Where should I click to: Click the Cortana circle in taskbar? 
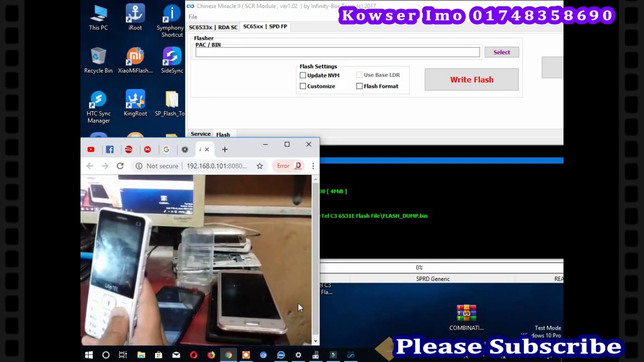(106, 355)
